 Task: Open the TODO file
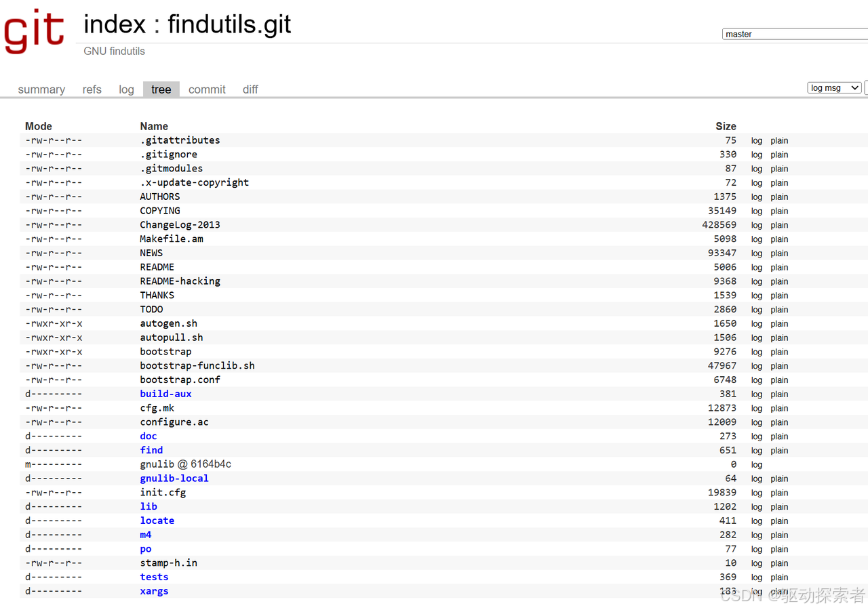pyautogui.click(x=151, y=309)
